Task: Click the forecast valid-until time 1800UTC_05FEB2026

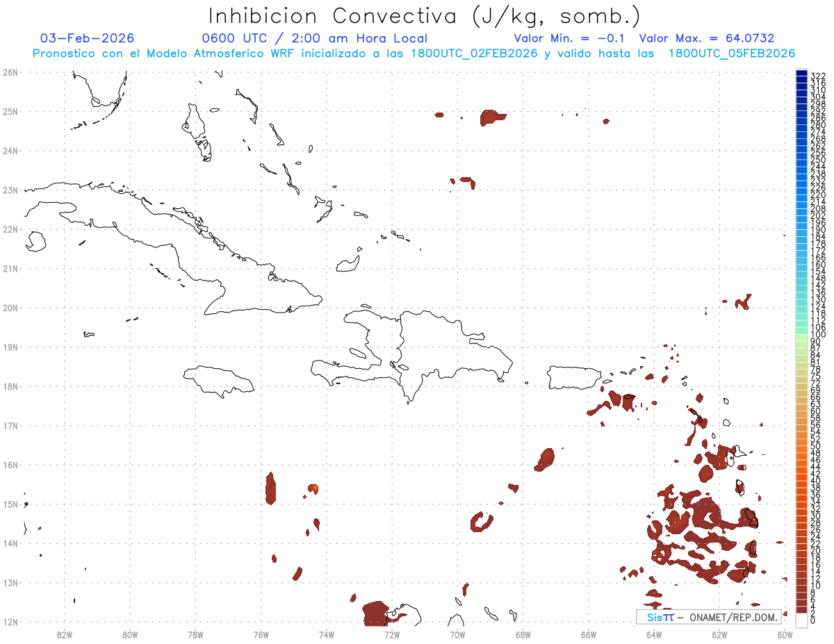Action: point(732,53)
